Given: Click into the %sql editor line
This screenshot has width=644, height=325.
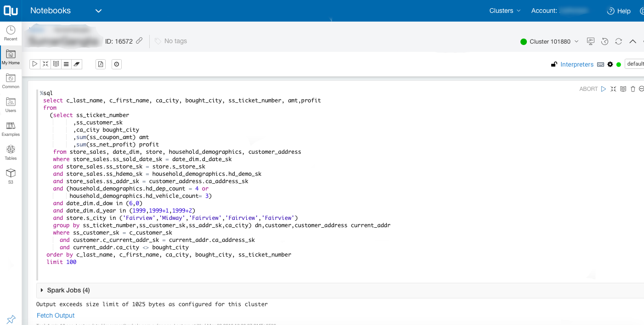Looking at the screenshot, I should click(x=46, y=93).
